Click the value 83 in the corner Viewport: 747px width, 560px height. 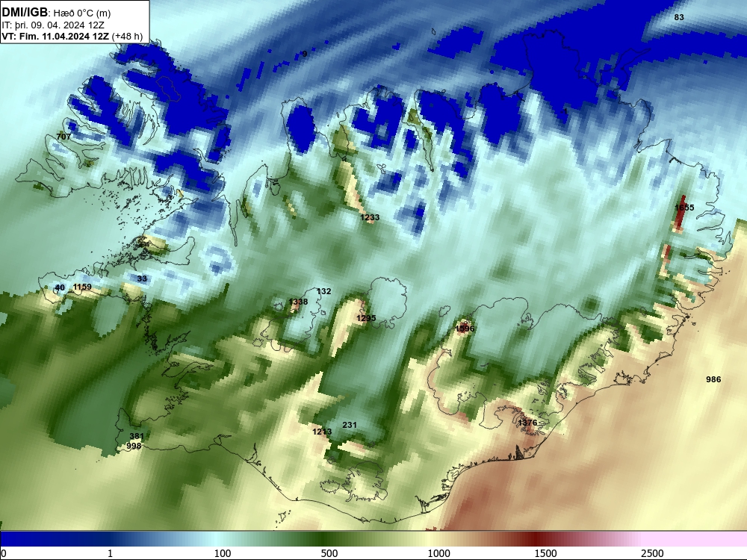click(679, 18)
